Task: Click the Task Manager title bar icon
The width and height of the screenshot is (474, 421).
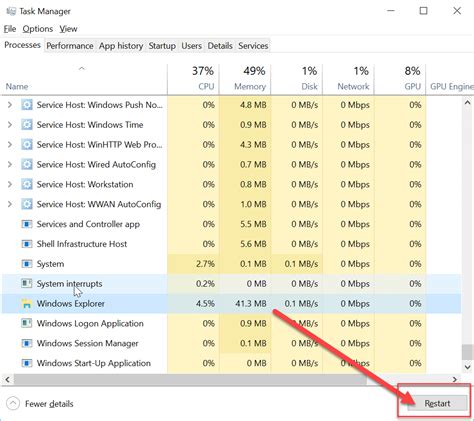Action: pos(11,11)
